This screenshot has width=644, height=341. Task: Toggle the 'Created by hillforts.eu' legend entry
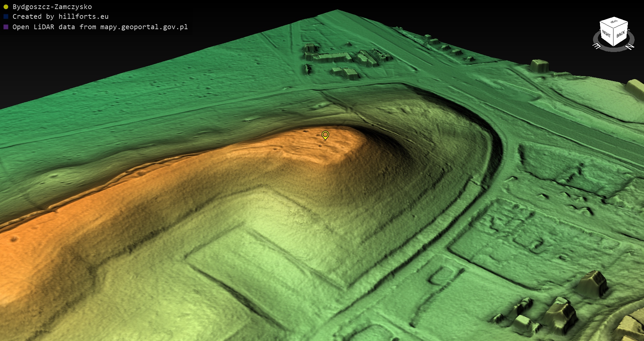point(60,17)
